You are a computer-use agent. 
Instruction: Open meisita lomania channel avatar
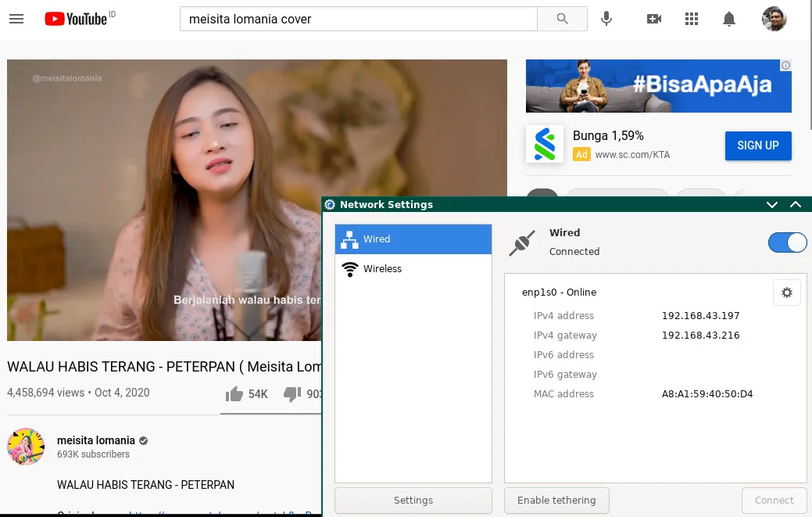pos(26,447)
